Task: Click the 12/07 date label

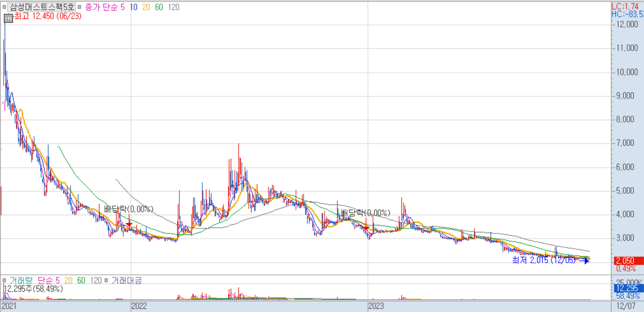Action: click(x=625, y=306)
